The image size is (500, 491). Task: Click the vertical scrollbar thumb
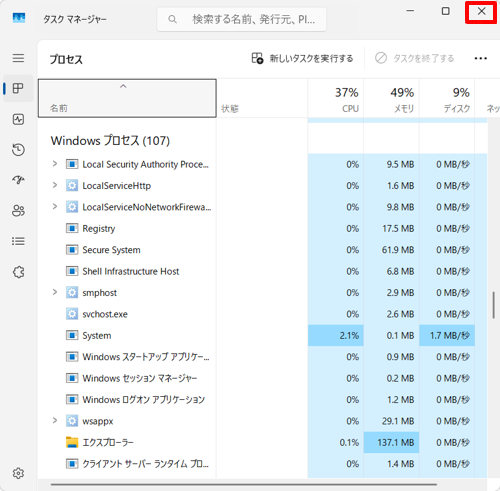click(x=494, y=305)
